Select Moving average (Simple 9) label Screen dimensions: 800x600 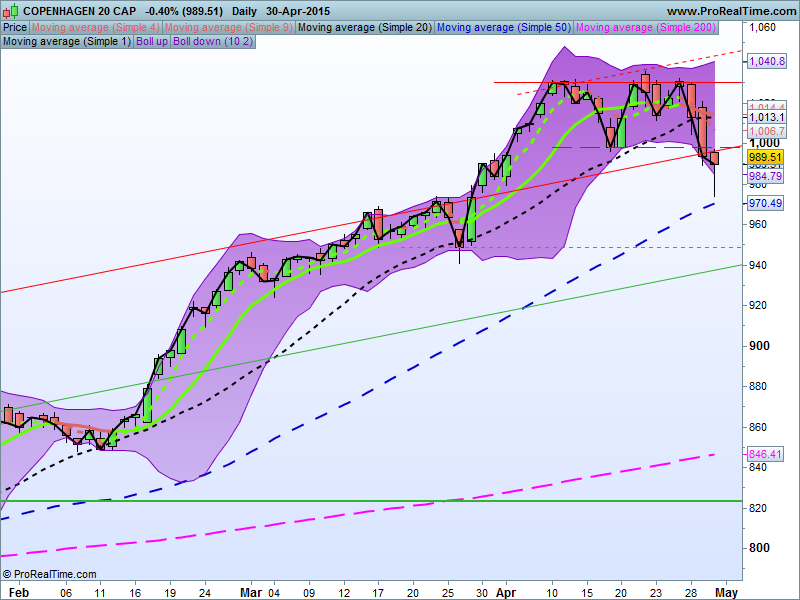[229, 28]
